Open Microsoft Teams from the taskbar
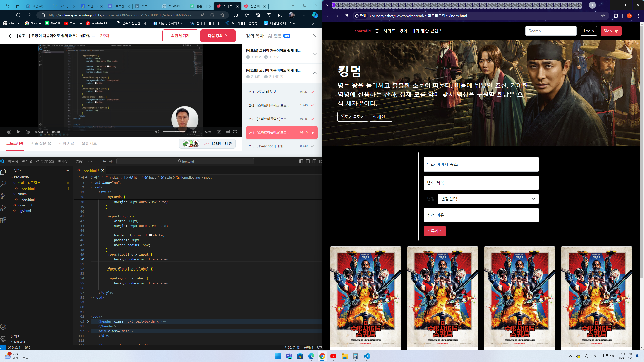 289,356
